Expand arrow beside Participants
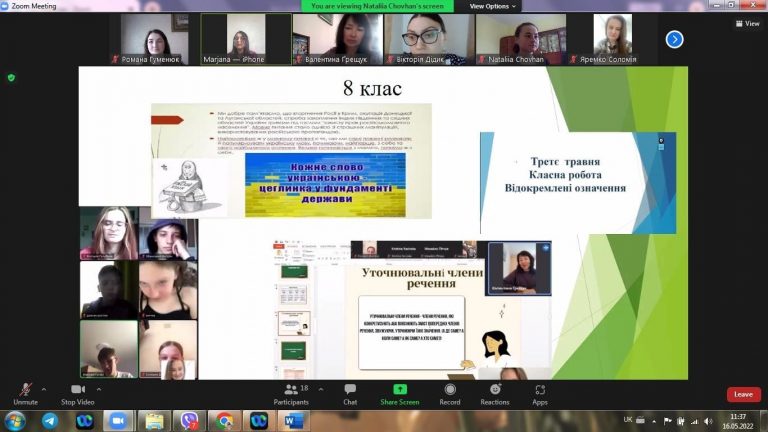 pos(321,389)
